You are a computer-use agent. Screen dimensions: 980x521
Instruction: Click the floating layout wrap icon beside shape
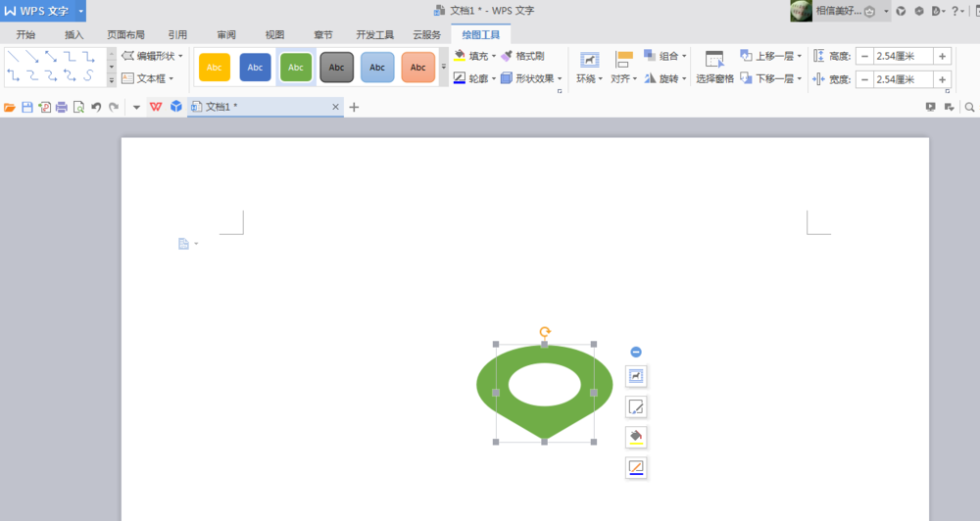click(636, 376)
